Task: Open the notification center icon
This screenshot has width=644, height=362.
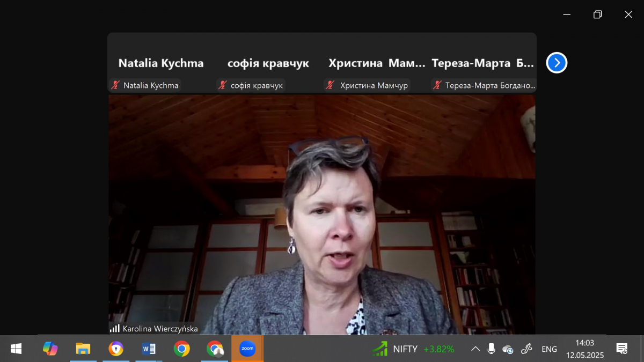Action: click(x=621, y=349)
